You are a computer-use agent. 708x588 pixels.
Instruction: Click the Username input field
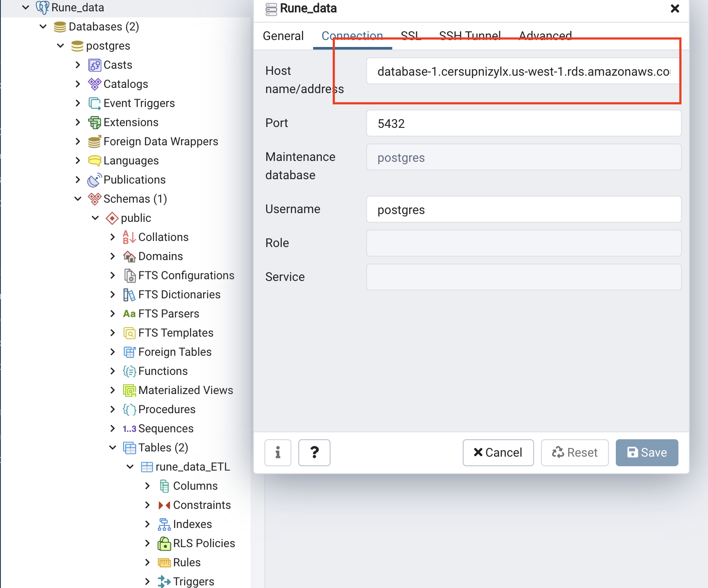click(524, 210)
